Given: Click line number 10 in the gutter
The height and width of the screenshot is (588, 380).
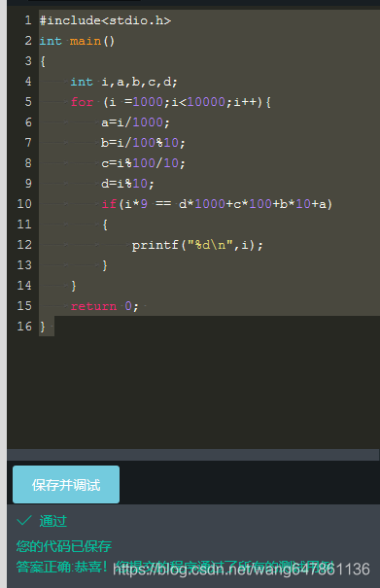Looking at the screenshot, I should click(24, 204).
